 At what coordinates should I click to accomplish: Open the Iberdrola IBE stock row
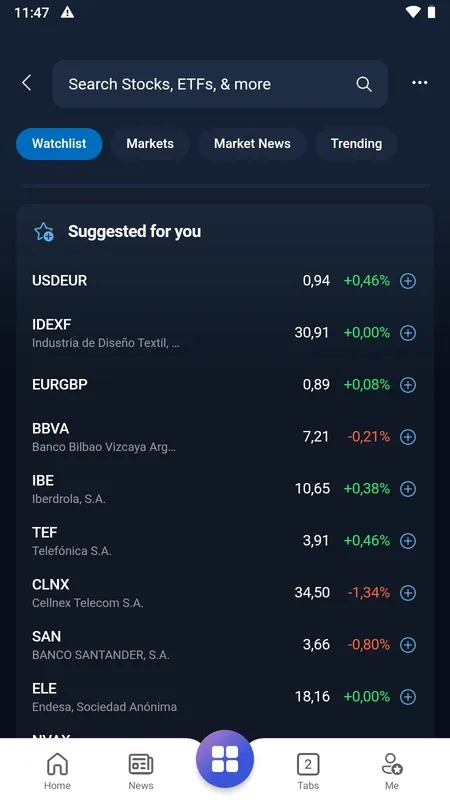[224, 489]
